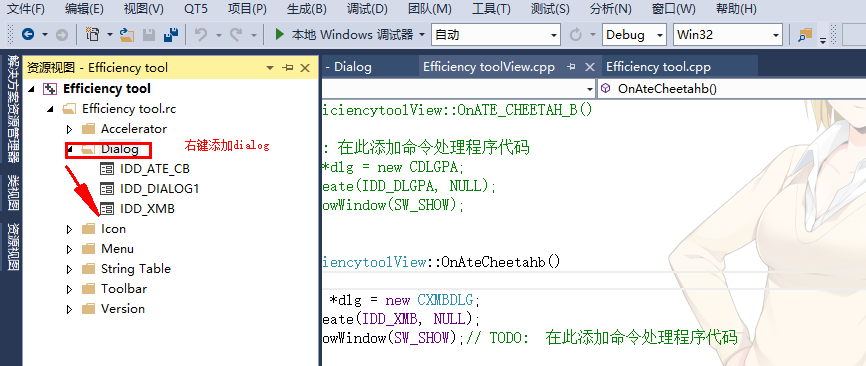866x366 pixels.
Task: Open the 测试(S) menu
Action: tap(550, 9)
